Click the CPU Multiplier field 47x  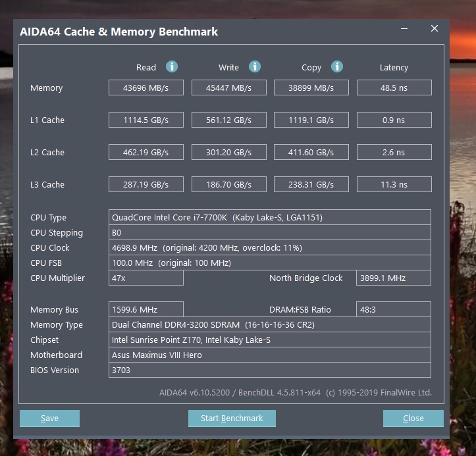(x=146, y=278)
